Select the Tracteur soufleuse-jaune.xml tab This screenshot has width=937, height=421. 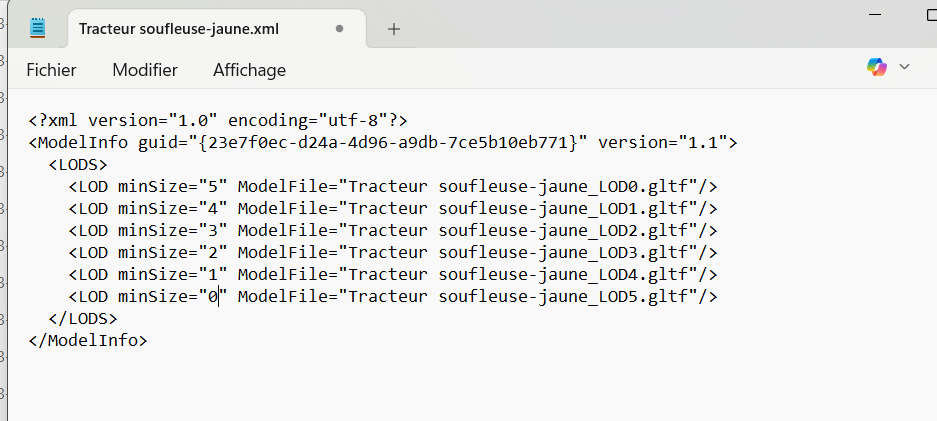pyautogui.click(x=179, y=29)
